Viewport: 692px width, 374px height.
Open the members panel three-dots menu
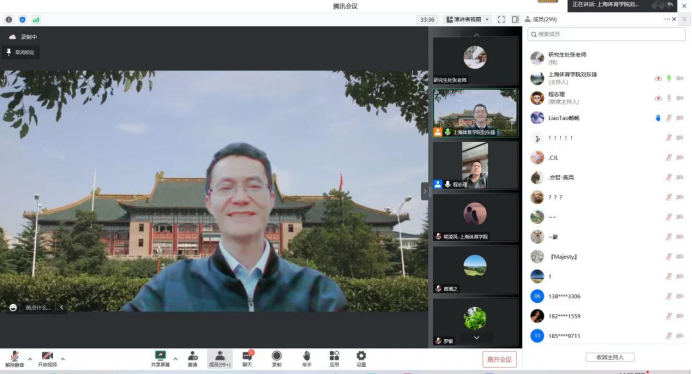666,19
